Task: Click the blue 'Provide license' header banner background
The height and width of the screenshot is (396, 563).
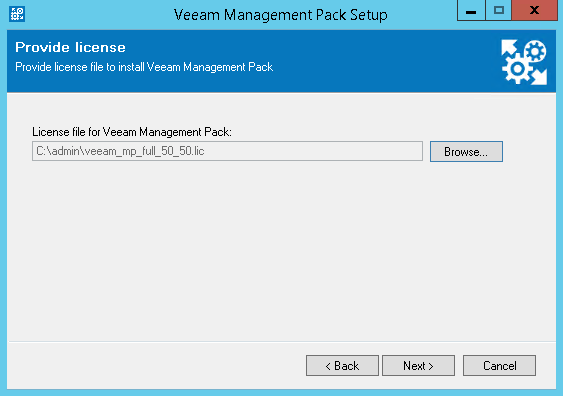Action: (359, 61)
